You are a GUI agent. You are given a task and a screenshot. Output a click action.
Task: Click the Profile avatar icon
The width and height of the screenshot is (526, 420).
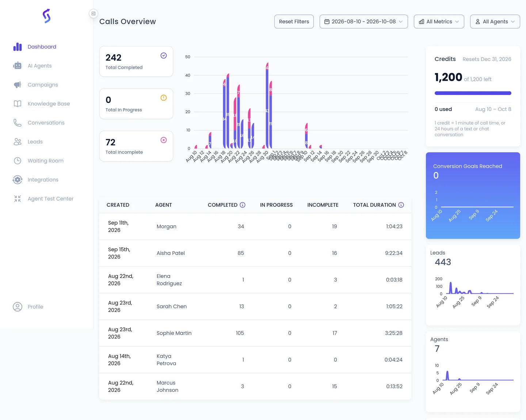coord(18,307)
